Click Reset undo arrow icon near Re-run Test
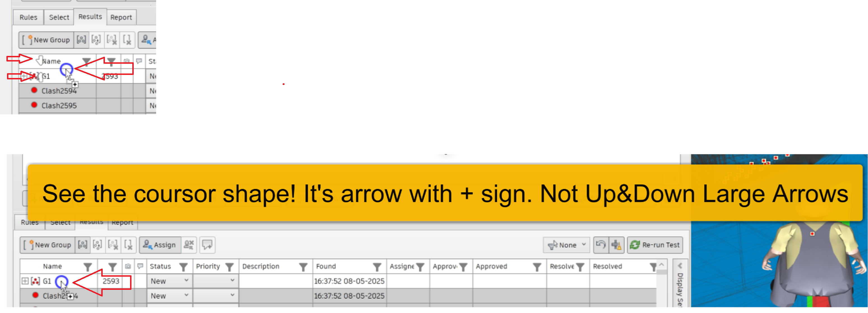Screen dimensions: 868x313 click(601, 245)
